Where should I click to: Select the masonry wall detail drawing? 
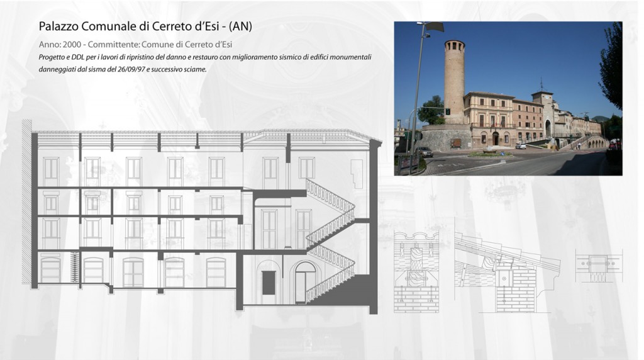pyautogui.click(x=416, y=272)
